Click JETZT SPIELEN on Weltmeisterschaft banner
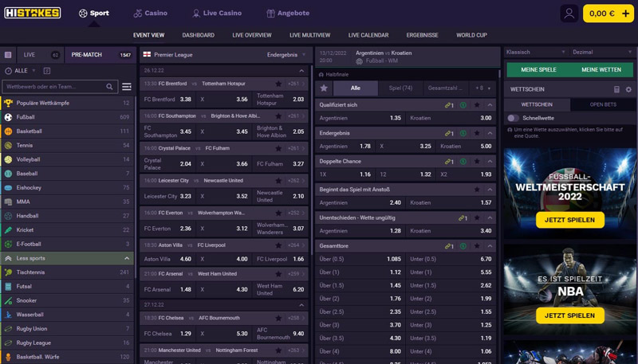The height and width of the screenshot is (364, 638). coord(569,220)
